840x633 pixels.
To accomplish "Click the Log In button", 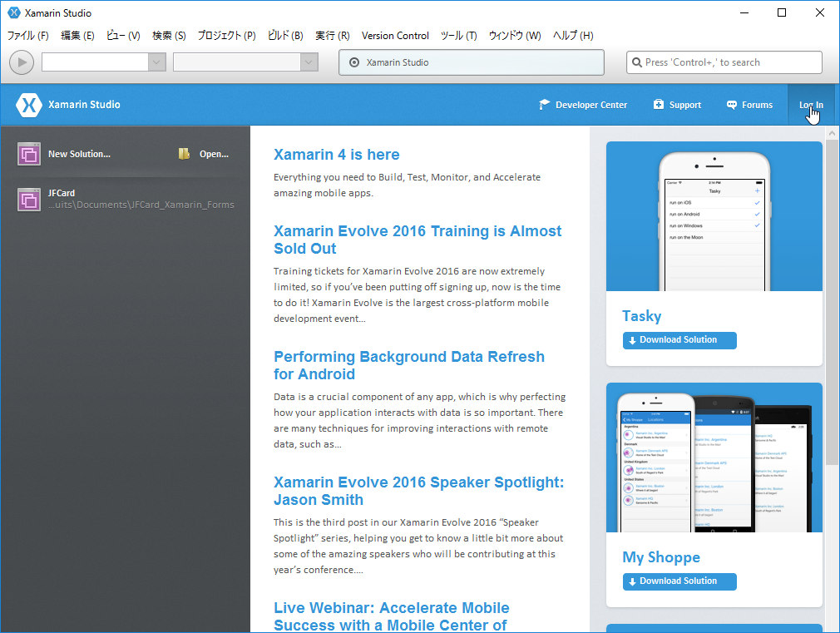I will (811, 105).
